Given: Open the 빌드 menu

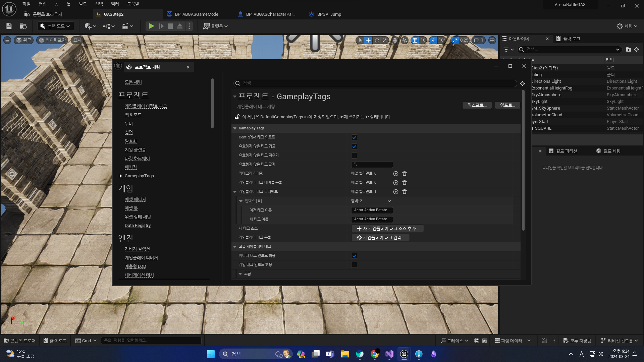Looking at the screenshot, I should click(83, 4).
